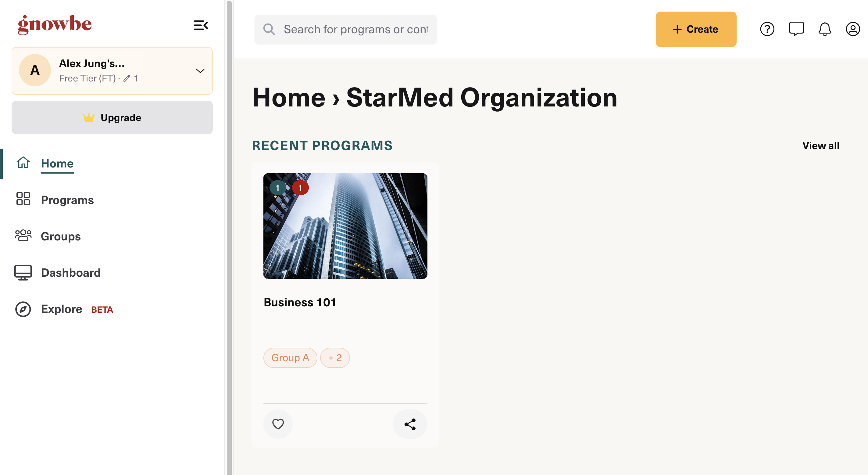Open the help question mark icon
The height and width of the screenshot is (475, 868).
click(x=767, y=29)
